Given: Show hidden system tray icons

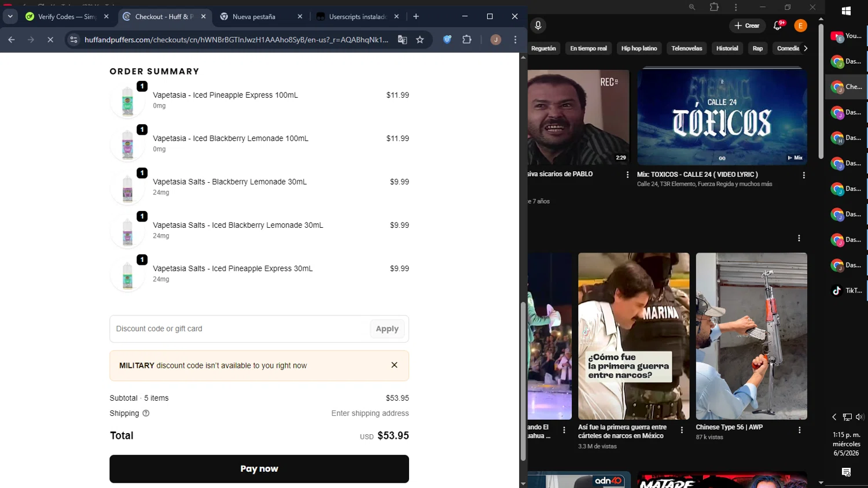Looking at the screenshot, I should click(834, 417).
